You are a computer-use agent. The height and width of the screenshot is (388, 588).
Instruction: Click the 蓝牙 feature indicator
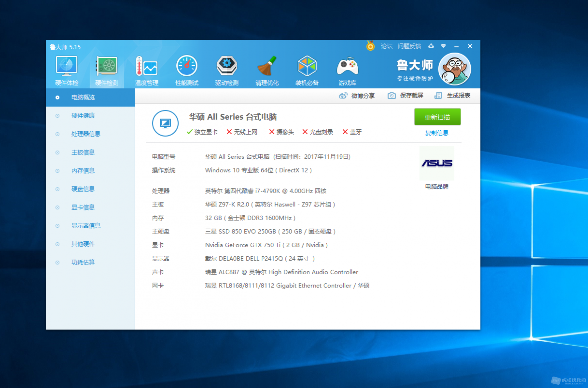[352, 132]
